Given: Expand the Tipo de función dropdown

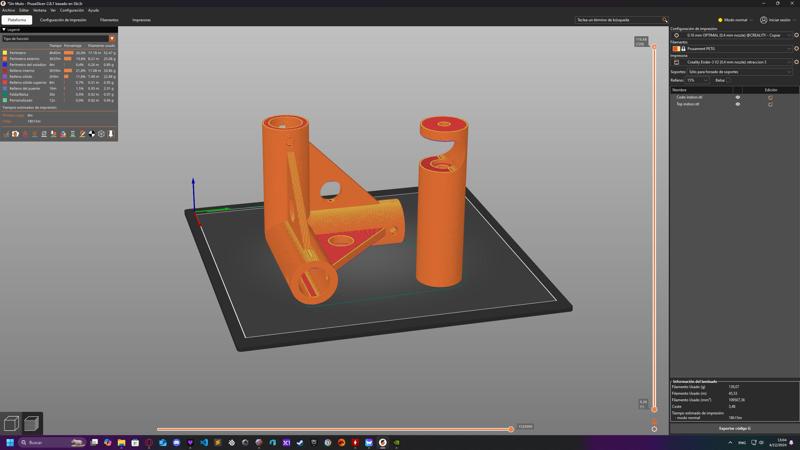Looking at the screenshot, I should pos(58,38).
